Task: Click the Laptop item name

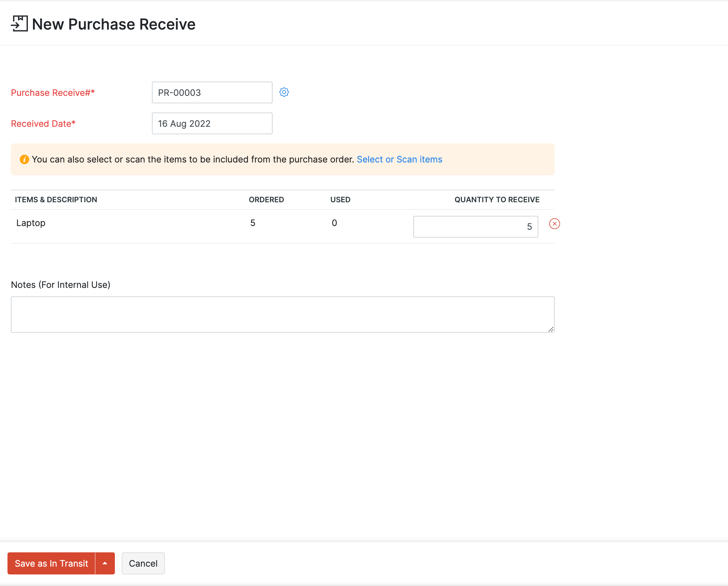Action: [x=31, y=223]
